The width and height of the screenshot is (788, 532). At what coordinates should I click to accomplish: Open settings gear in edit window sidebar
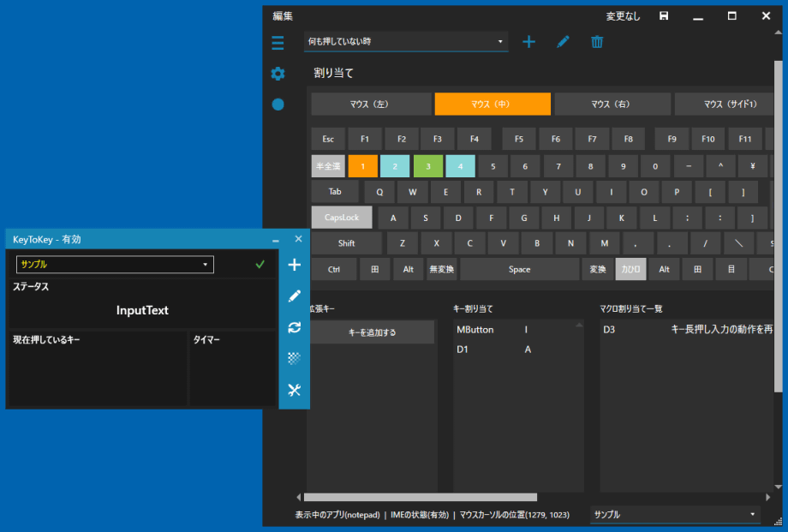pyautogui.click(x=278, y=74)
